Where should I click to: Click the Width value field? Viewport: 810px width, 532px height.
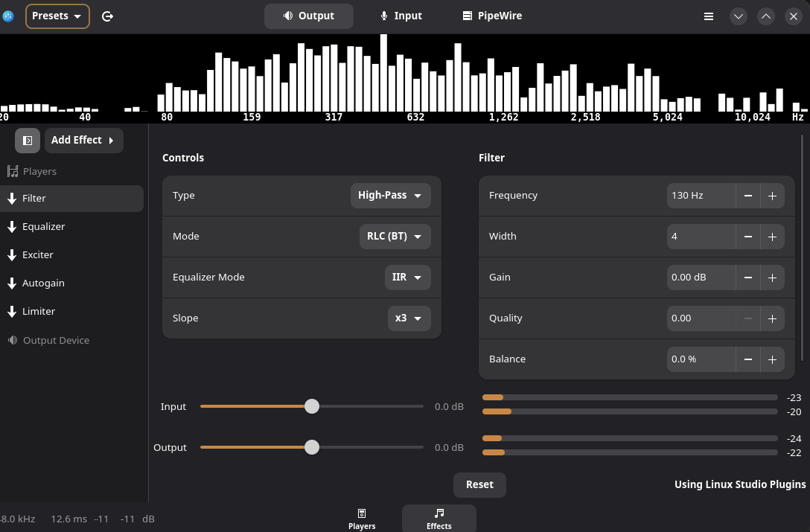(x=701, y=237)
